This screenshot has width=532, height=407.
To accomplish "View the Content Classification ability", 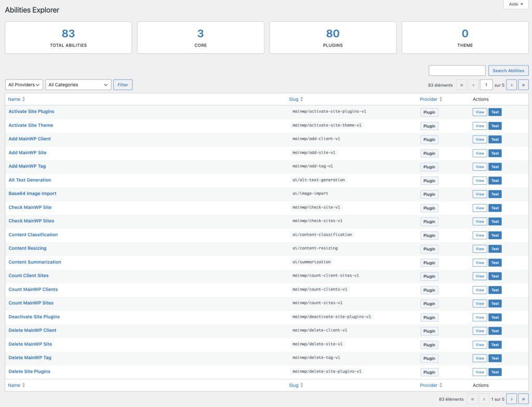I will (x=480, y=235).
